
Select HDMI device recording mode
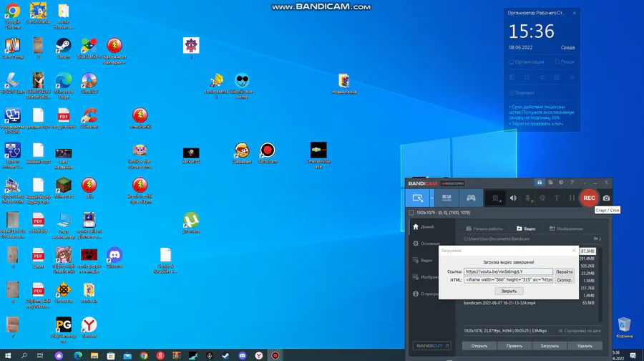click(447, 198)
